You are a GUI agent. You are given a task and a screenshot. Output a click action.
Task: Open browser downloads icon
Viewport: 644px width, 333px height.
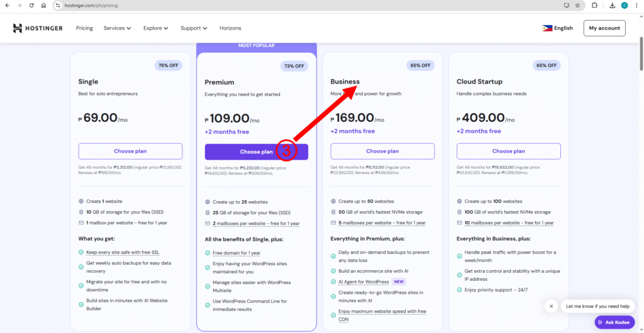613,5
